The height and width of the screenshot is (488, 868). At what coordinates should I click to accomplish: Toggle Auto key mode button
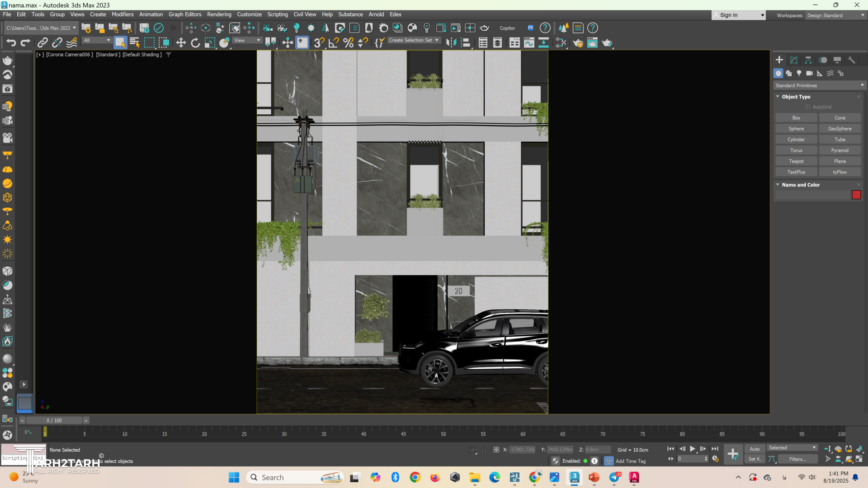tap(755, 449)
